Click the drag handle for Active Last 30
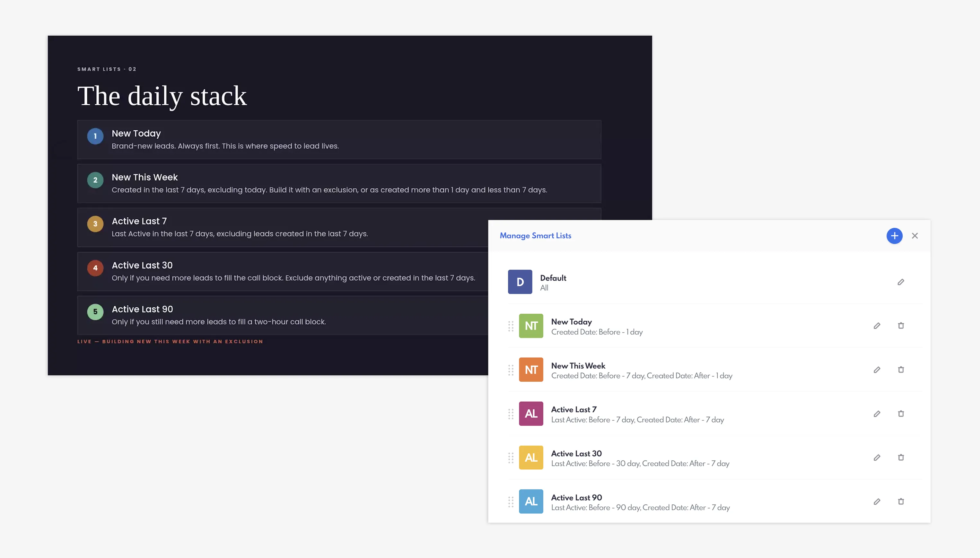Image resolution: width=980 pixels, height=558 pixels. [x=511, y=458]
